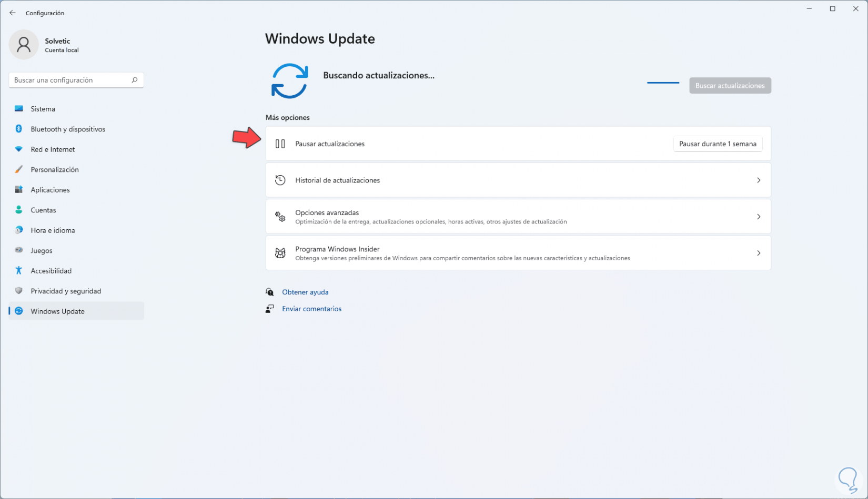
Task: Open the Juegos settings section
Action: (76, 250)
